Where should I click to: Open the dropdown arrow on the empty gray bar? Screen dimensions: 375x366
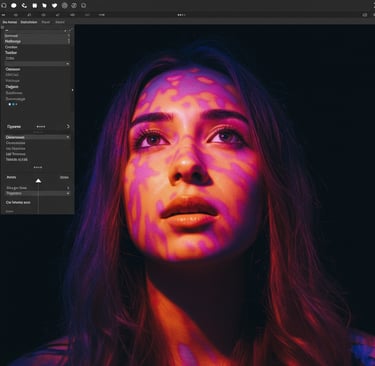pos(68,63)
